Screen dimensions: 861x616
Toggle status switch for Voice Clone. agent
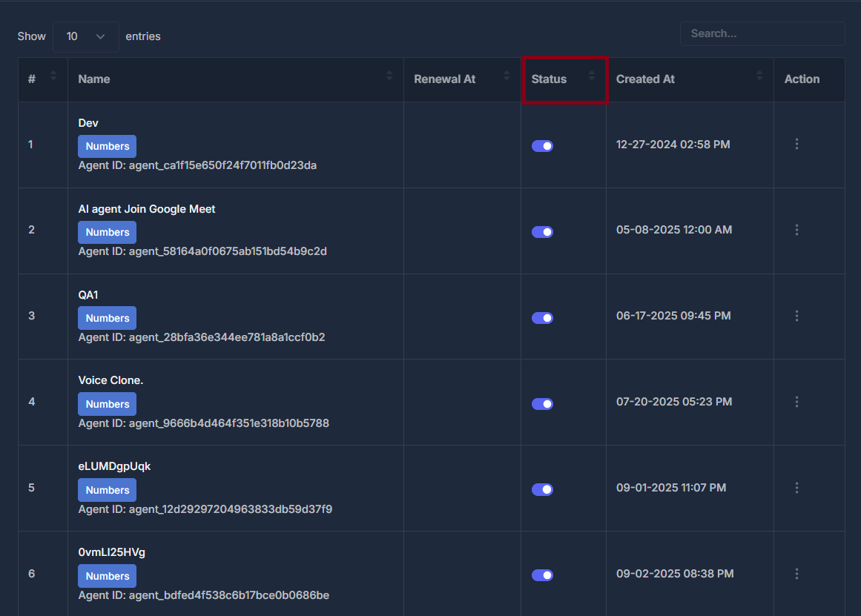(x=542, y=403)
